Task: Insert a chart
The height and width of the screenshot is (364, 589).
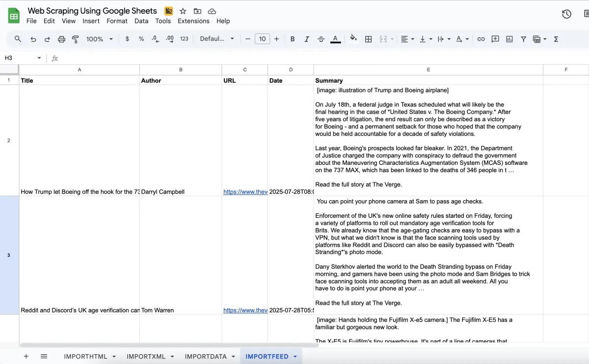Action: pyautogui.click(x=509, y=39)
